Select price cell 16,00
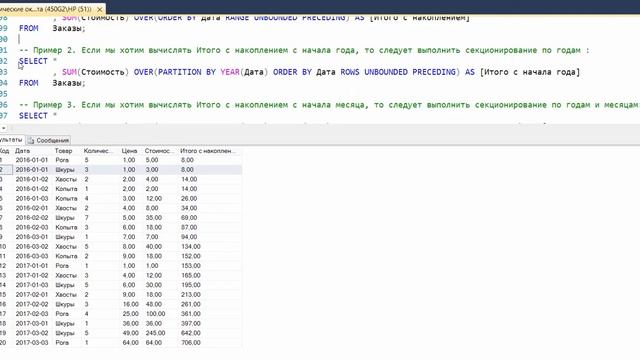Viewport: 640px width, 360px height. point(131,304)
